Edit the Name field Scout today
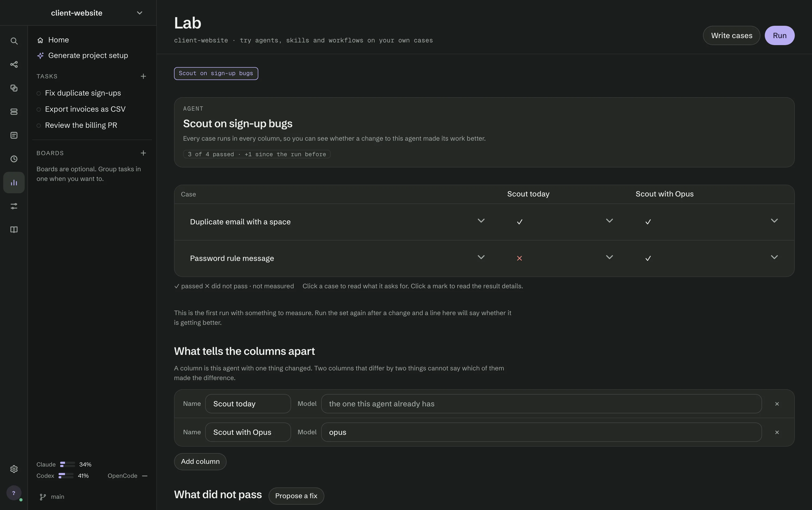The image size is (812, 510). (248, 404)
